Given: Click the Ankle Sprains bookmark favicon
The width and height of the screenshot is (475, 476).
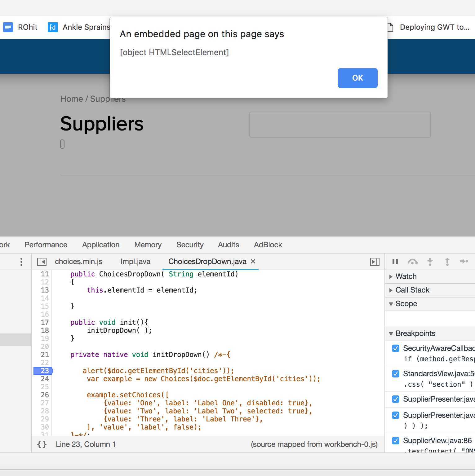Looking at the screenshot, I should pos(52,27).
